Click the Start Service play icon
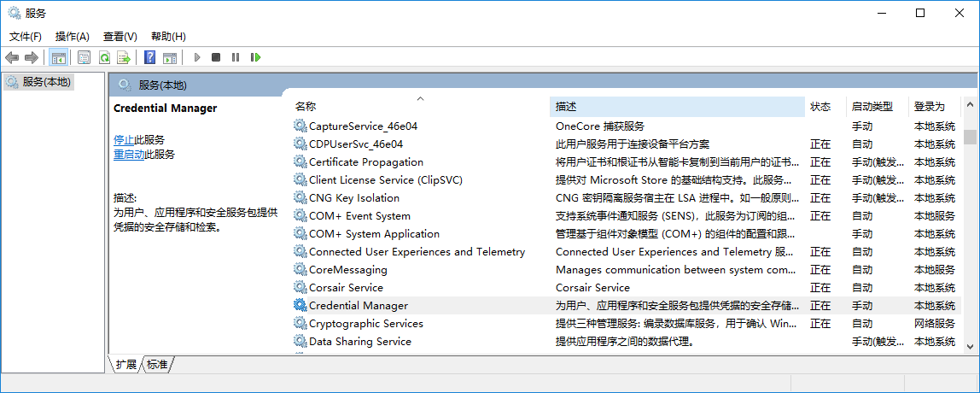 coord(197,57)
